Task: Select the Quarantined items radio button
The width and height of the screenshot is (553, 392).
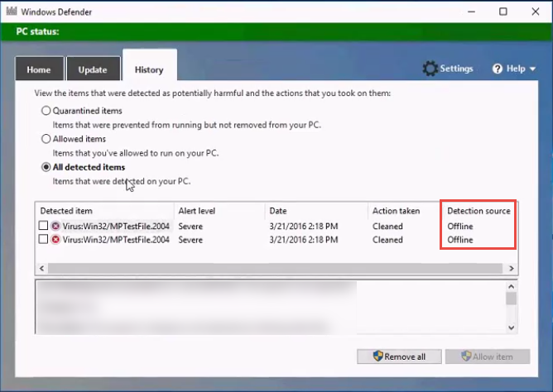Action: (46, 111)
